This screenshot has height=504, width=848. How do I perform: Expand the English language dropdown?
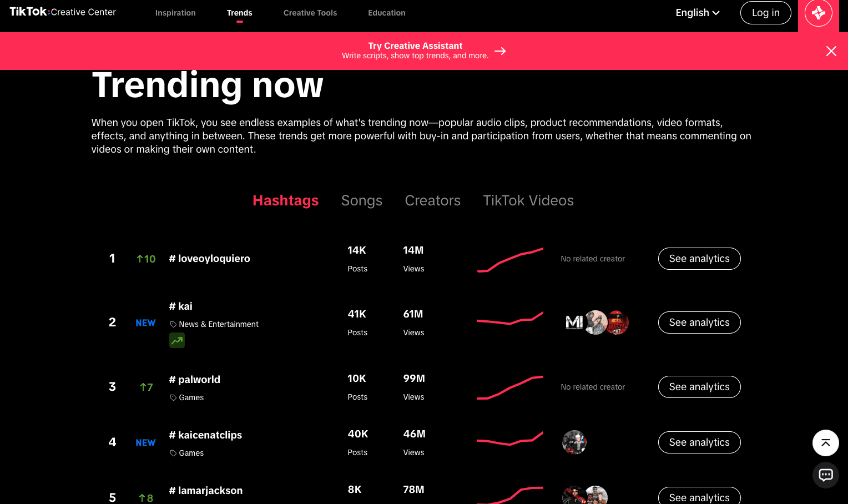[x=697, y=13]
